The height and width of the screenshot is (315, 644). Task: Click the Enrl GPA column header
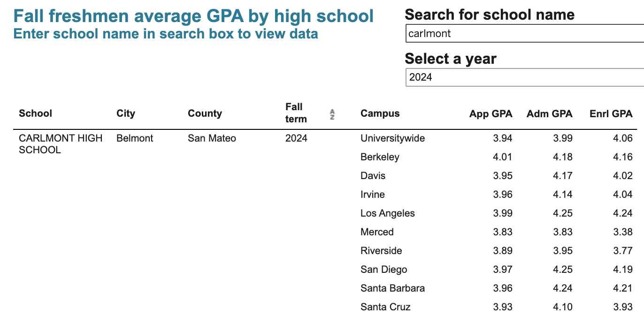coord(611,113)
